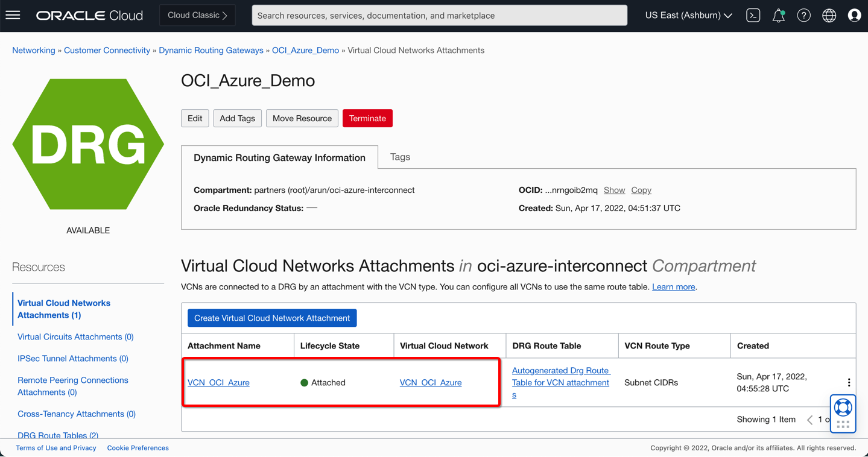Click the Cloud Classic chevron button
This screenshot has height=457, width=868.
[197, 16]
